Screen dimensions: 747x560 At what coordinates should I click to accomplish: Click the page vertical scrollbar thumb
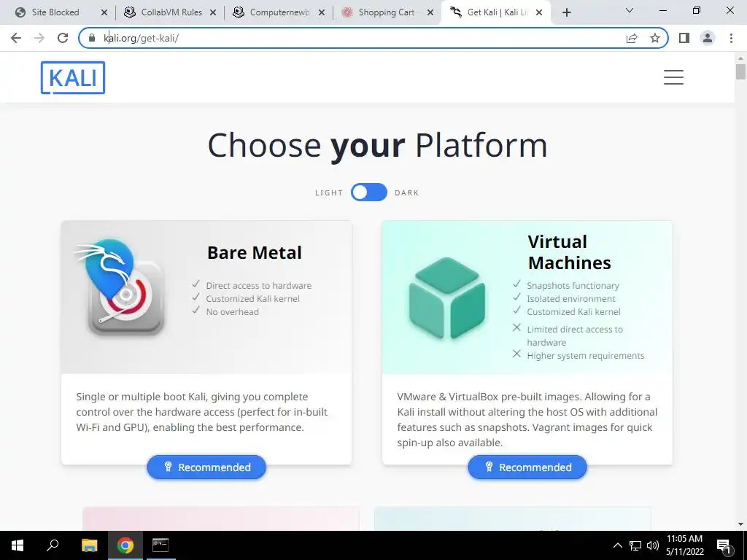740,72
